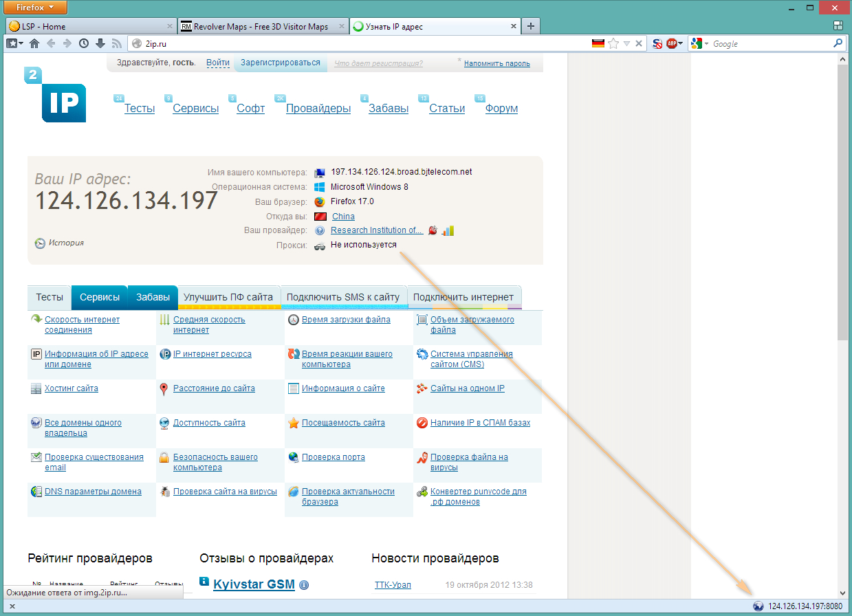Viewport: 852px width, 616px height.
Task: Go to the home page icon
Action: coord(34,43)
